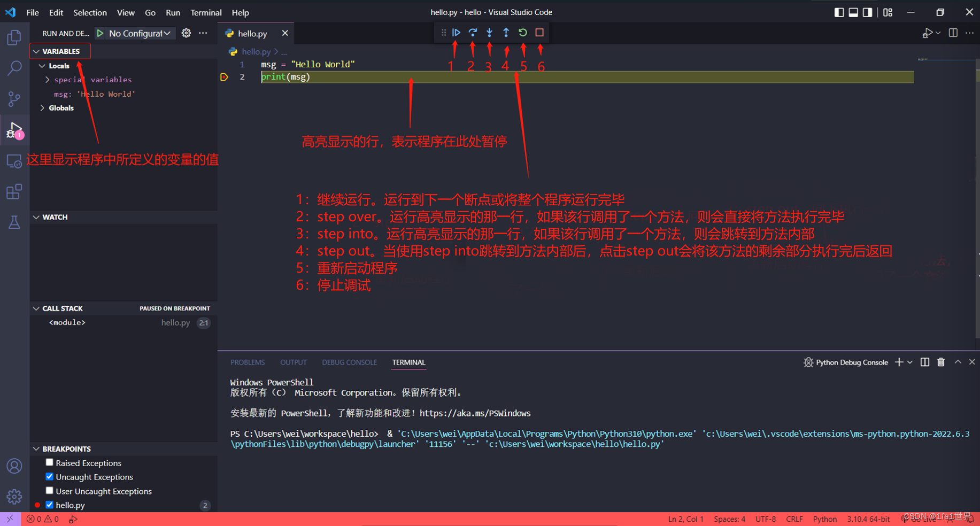This screenshot has width=980, height=526.
Task: Click Step Over in debug toolbar
Action: (x=473, y=33)
